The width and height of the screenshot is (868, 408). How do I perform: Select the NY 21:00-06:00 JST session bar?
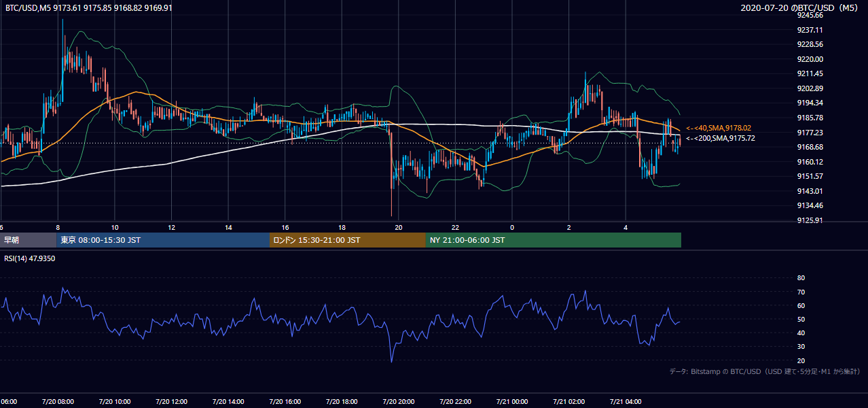pyautogui.click(x=554, y=240)
